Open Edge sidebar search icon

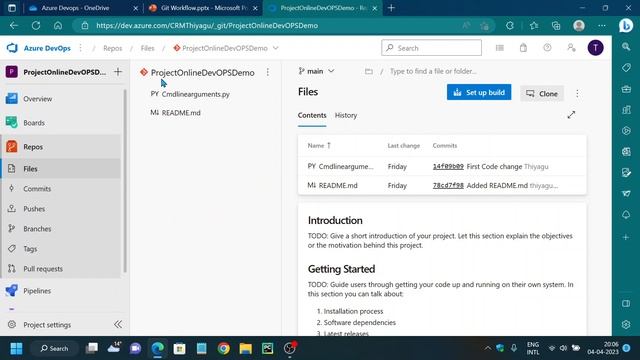tap(626, 47)
